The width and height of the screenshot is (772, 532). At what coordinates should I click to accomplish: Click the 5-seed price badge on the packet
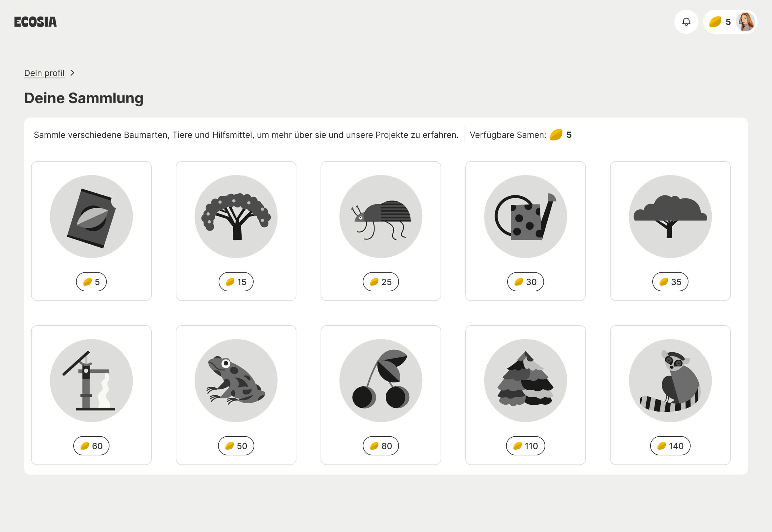(x=91, y=282)
